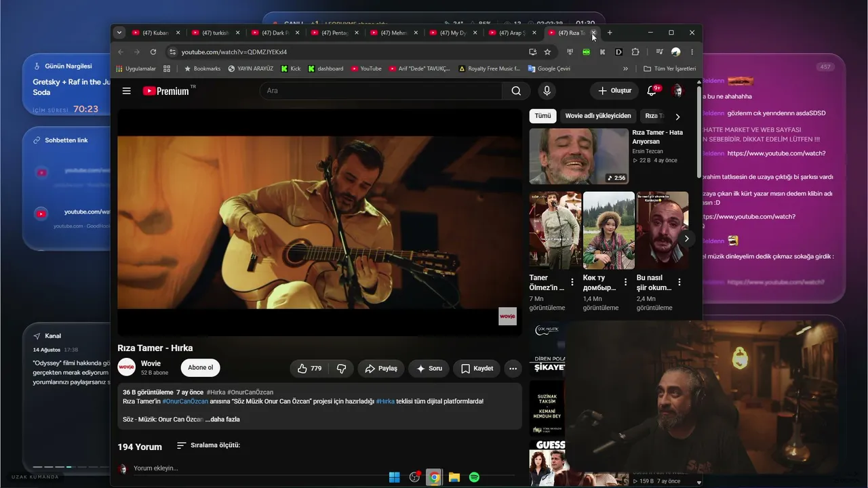Screen dimensions: 868x488
Task: Click the Install app icon in address bar
Action: point(533,52)
